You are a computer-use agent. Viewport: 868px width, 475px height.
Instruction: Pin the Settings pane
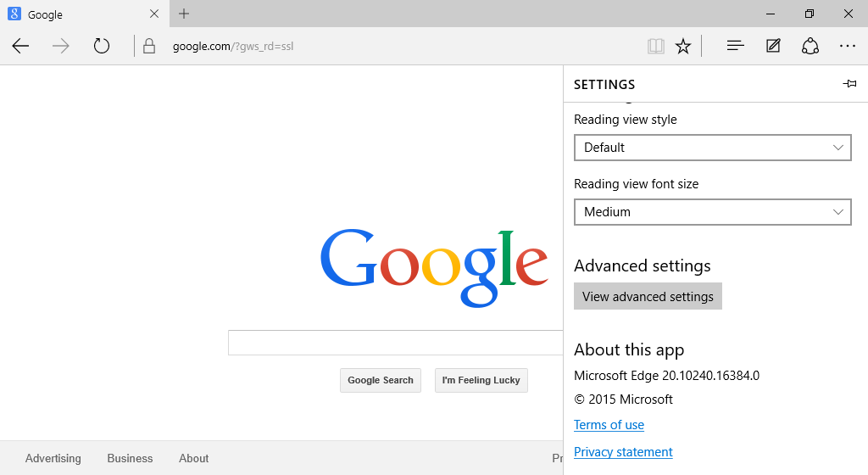tap(849, 84)
